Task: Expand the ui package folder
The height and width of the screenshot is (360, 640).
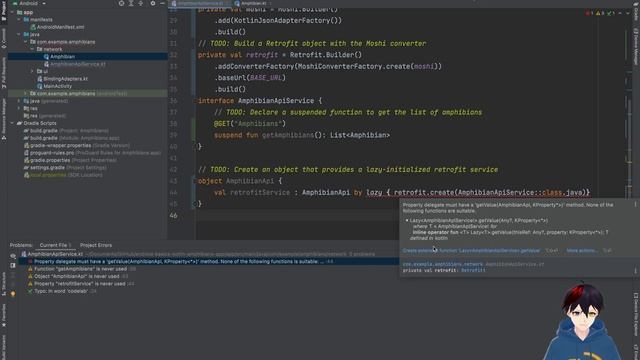Action: 32,71
